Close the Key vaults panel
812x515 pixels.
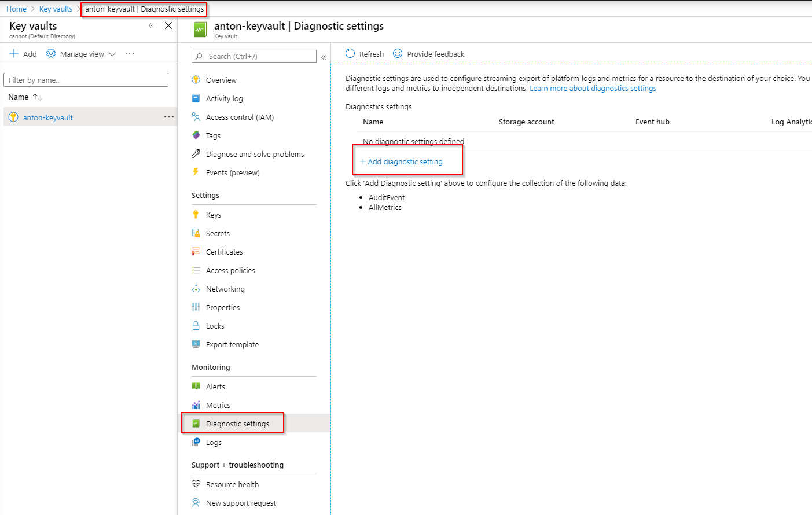(168, 25)
